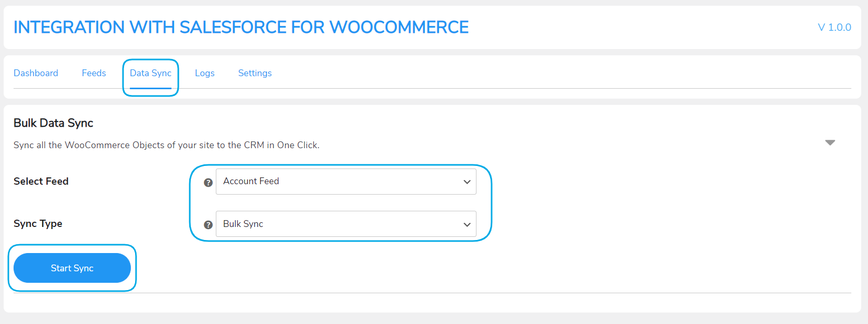Click the help icon beside Select Feed
Viewport: 868px width, 324px height.
(208, 183)
